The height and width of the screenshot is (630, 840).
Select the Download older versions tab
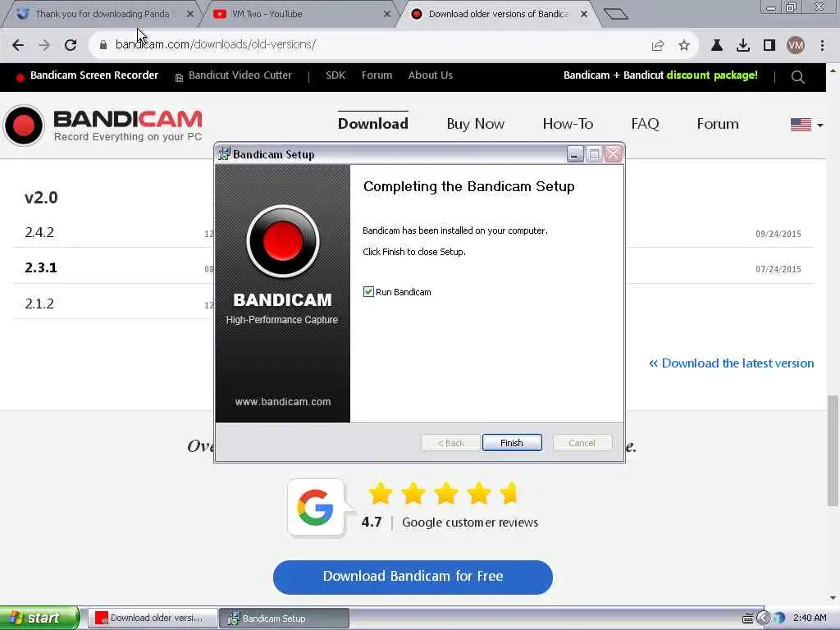tap(498, 14)
